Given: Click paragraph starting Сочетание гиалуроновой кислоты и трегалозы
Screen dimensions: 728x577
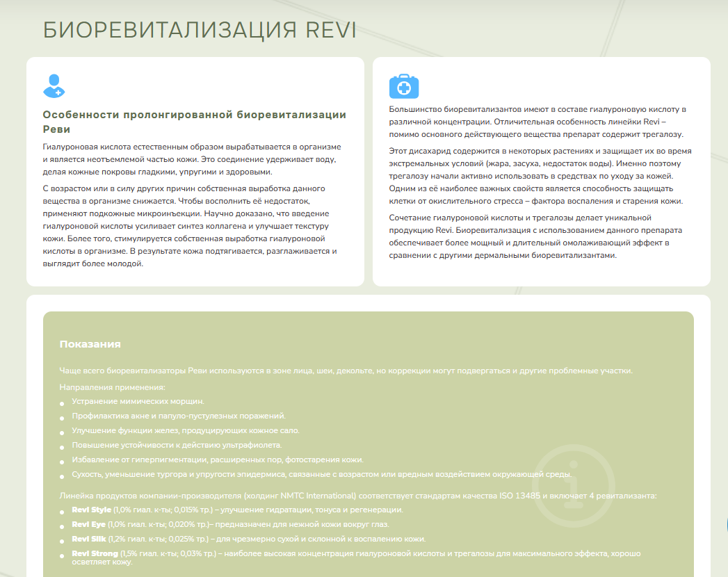Looking at the screenshot, I should [x=536, y=236].
